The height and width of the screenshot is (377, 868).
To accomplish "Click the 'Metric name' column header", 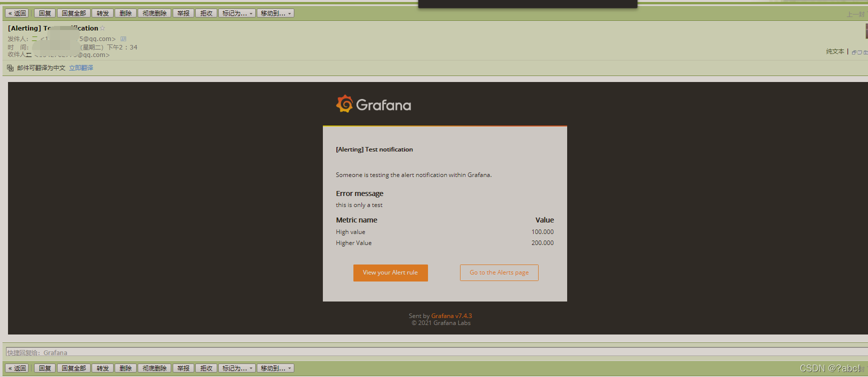I will [x=356, y=220].
